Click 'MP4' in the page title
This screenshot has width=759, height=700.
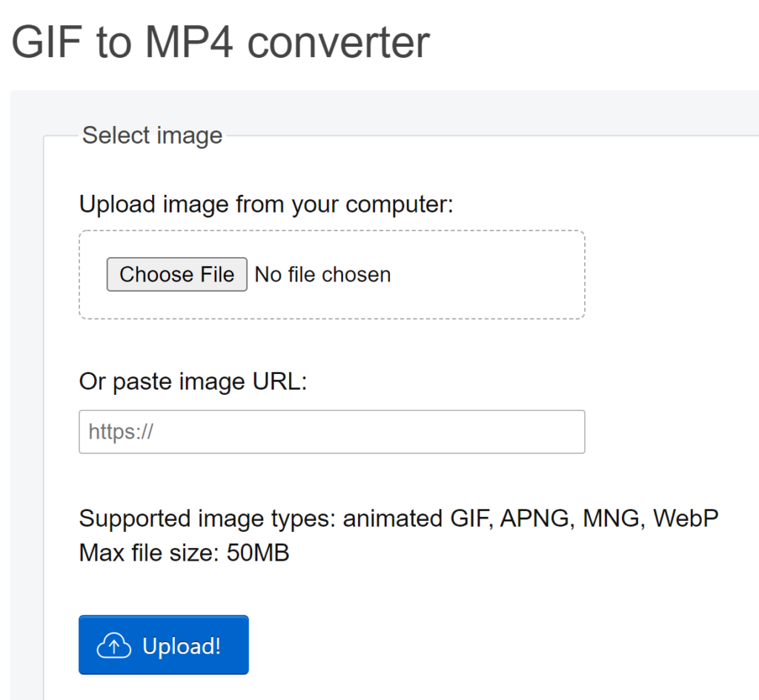(x=189, y=42)
